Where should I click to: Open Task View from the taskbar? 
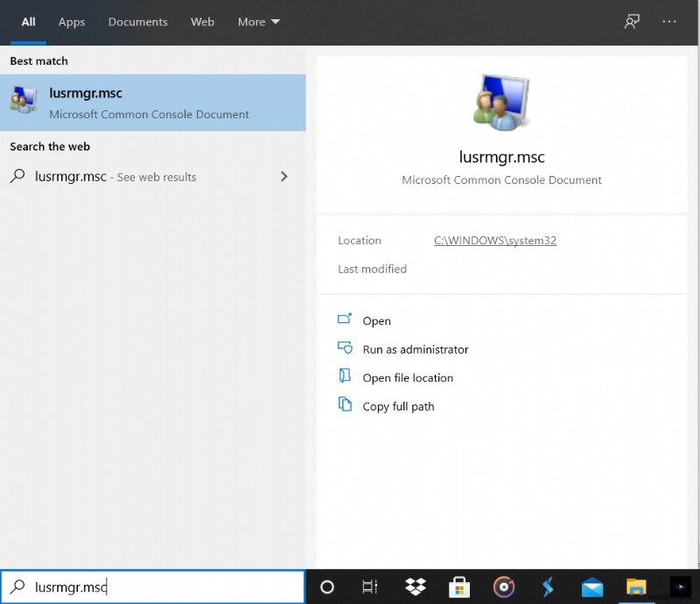(369, 586)
